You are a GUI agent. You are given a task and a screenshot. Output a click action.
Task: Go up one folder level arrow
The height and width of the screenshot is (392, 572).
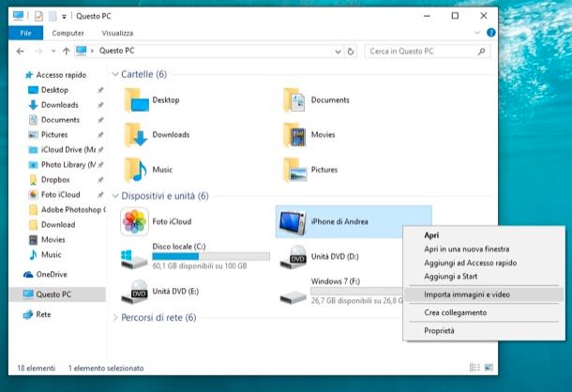click(x=66, y=51)
